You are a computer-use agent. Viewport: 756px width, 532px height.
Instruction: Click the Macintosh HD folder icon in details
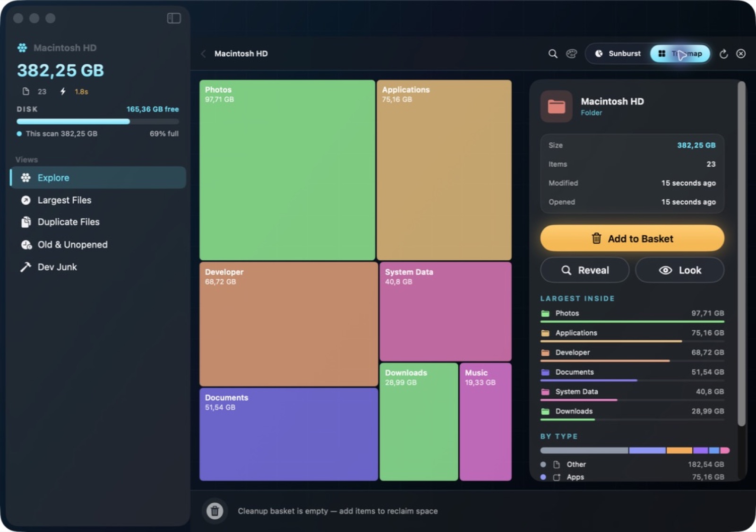557,106
